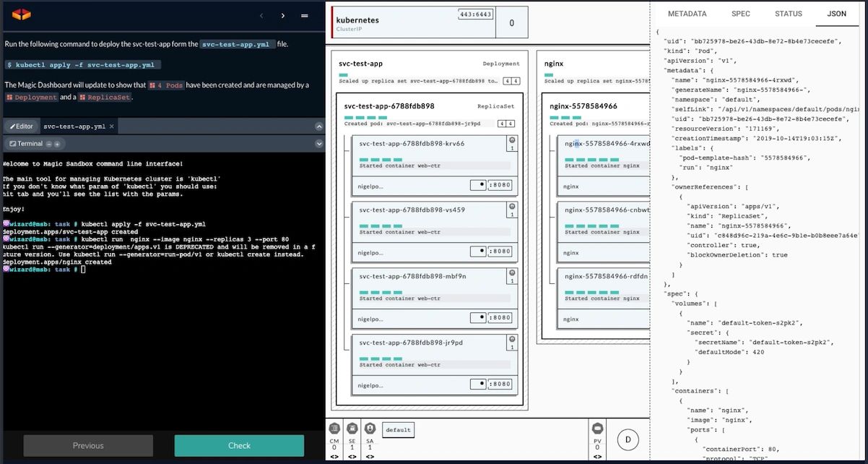
Task: Click the '4 Pods' badge in the instructions
Action: point(167,85)
